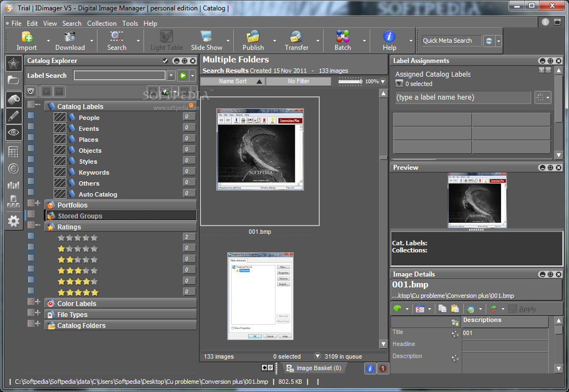Click the No Filter button

(298, 82)
